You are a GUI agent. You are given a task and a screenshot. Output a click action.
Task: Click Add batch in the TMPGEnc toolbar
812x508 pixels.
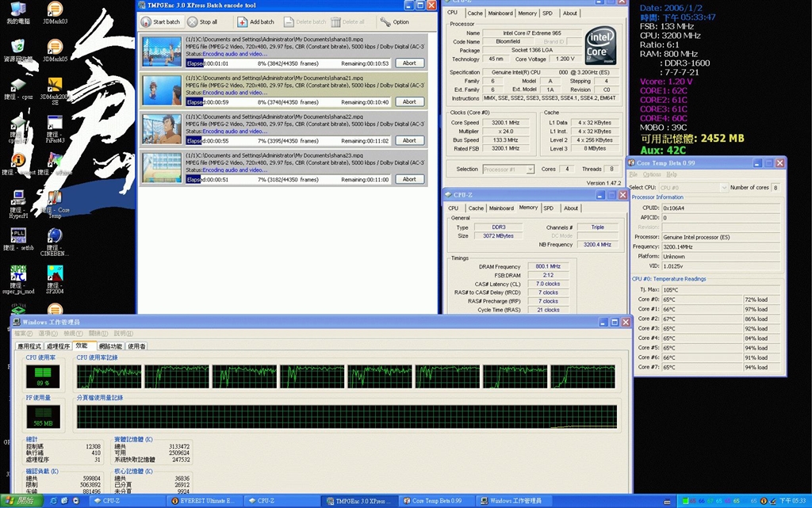256,22
